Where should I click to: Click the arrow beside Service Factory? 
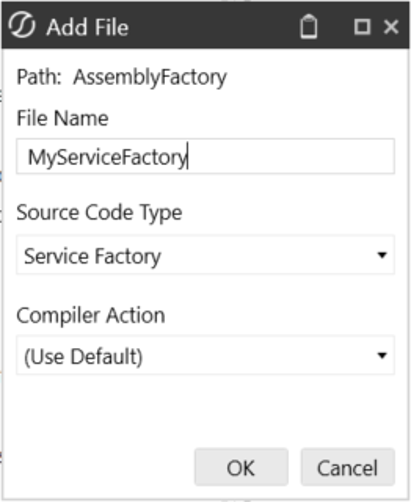click(x=382, y=255)
